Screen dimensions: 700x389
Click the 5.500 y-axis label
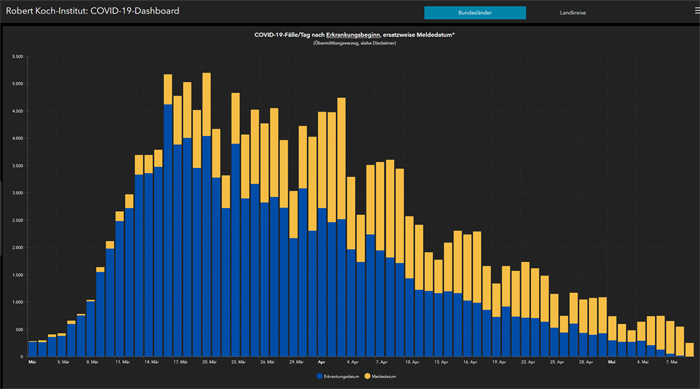click(17, 57)
